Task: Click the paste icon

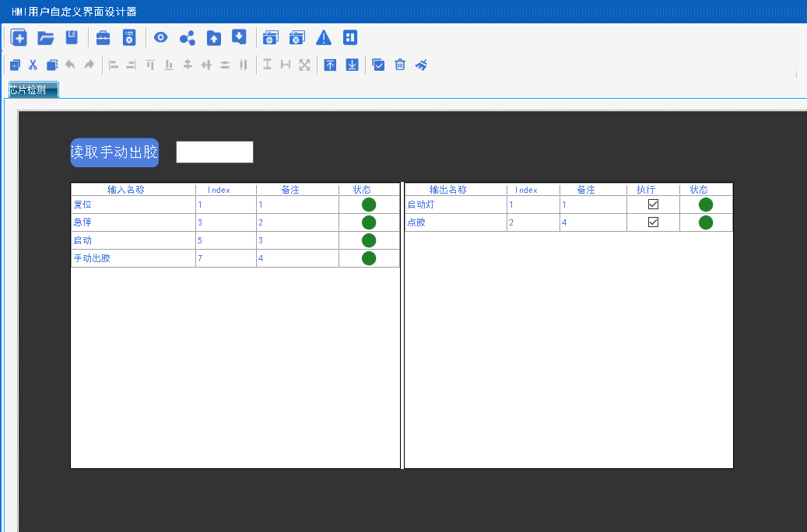Action: (52, 65)
